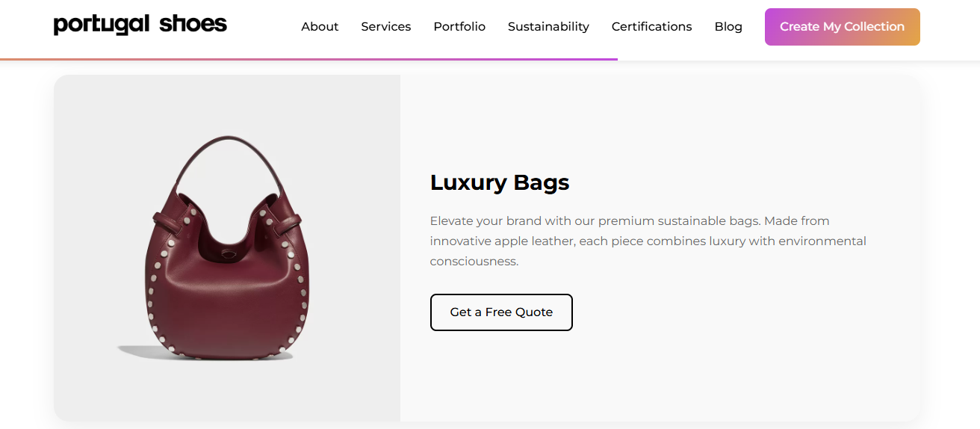
Task: Click the Get a Free Quote button
Action: point(501,312)
